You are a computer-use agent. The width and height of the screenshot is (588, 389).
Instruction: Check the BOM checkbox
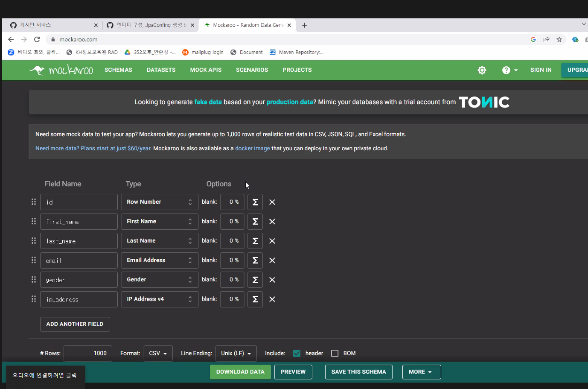[x=335, y=353]
